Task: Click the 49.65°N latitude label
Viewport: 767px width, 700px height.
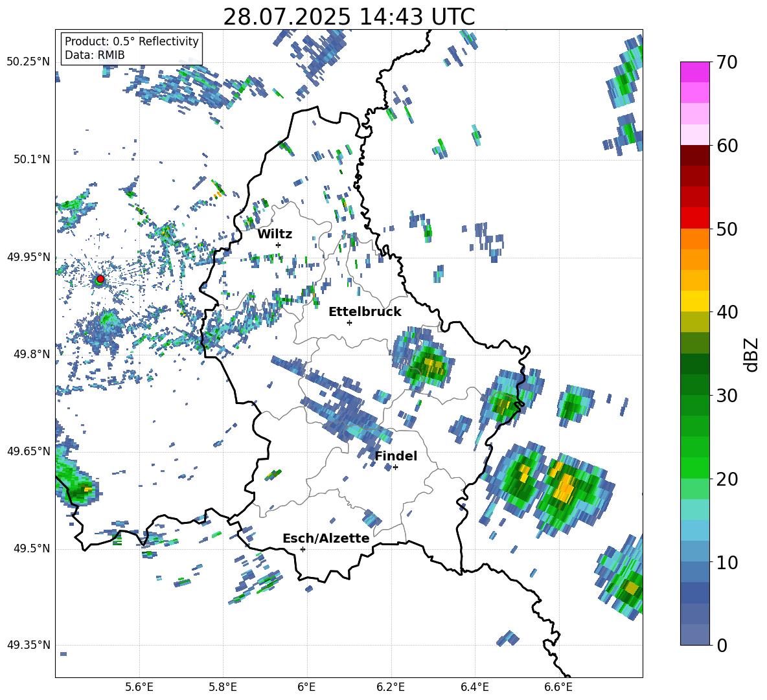Action: [x=29, y=451]
